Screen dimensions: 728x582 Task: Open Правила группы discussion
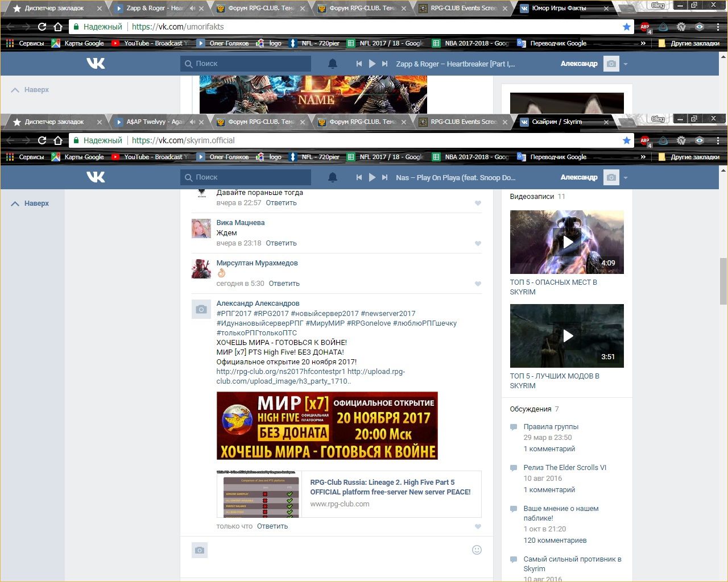click(551, 427)
